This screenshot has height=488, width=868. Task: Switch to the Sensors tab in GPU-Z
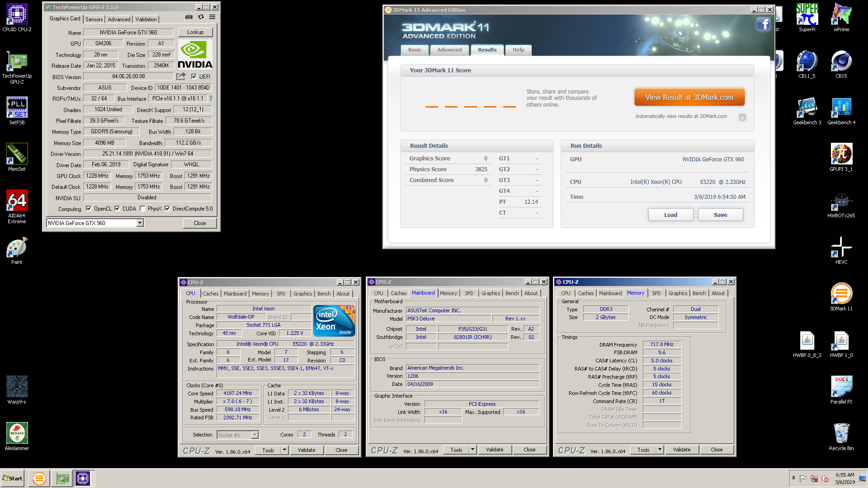point(94,19)
